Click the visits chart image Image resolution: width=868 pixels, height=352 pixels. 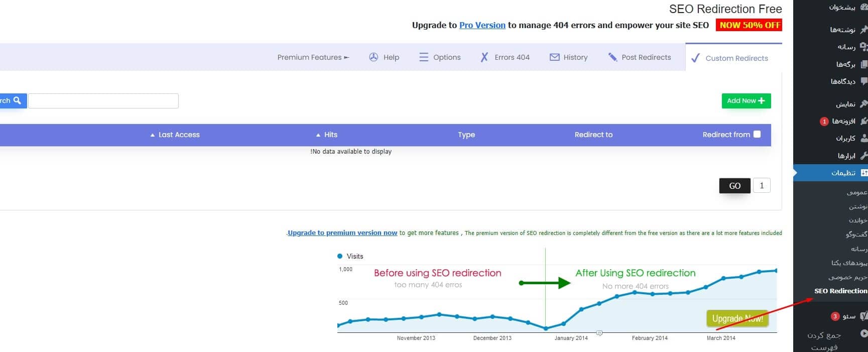[x=557, y=295]
